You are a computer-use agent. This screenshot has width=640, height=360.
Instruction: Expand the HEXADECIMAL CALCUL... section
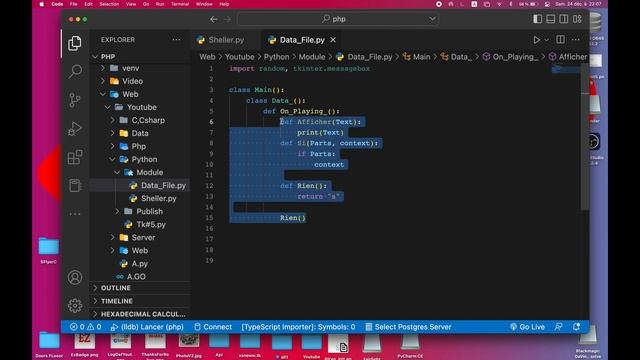point(140,314)
